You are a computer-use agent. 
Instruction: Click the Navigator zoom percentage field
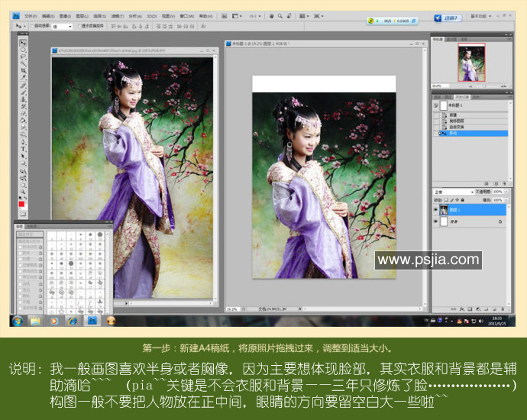[438, 86]
